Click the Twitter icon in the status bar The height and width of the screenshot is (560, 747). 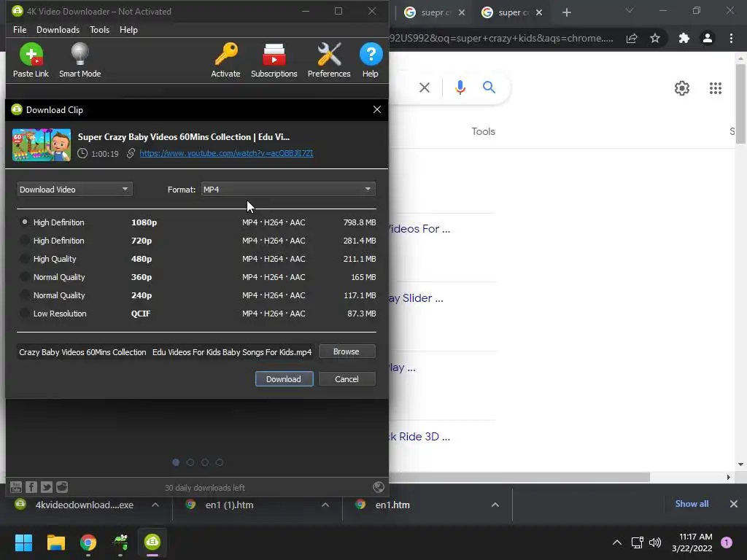pyautogui.click(x=47, y=486)
